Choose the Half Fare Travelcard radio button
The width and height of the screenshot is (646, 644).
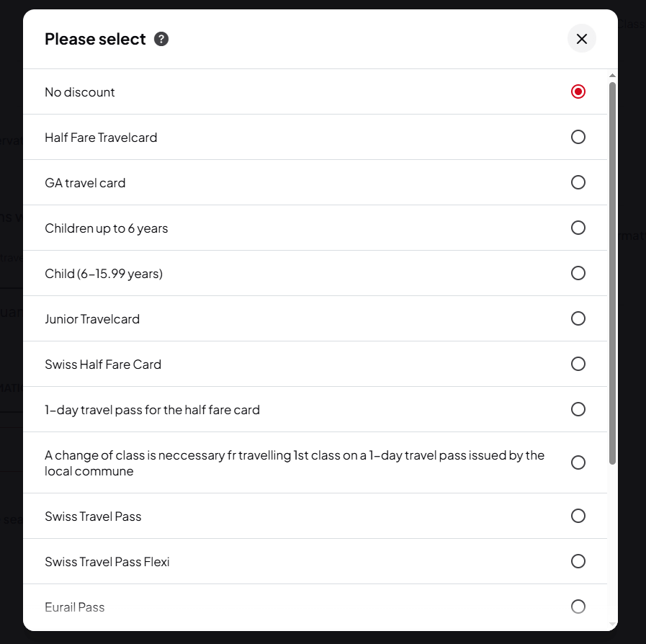tap(578, 137)
